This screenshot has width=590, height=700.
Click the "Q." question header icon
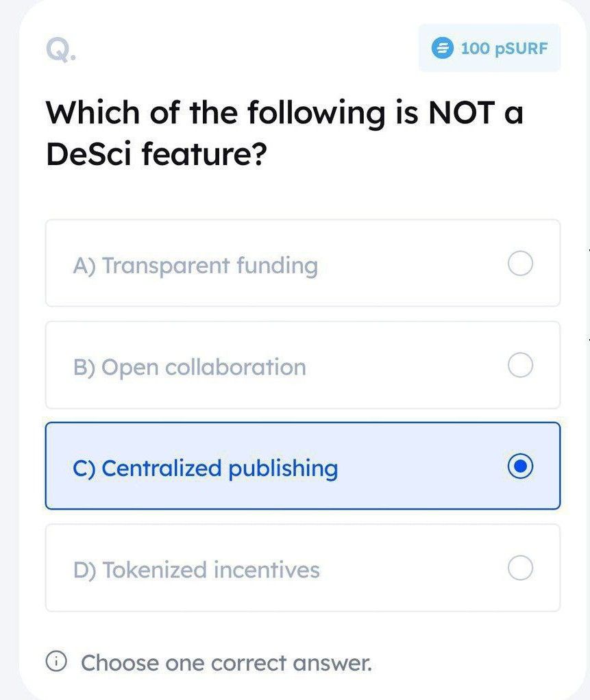60,49
